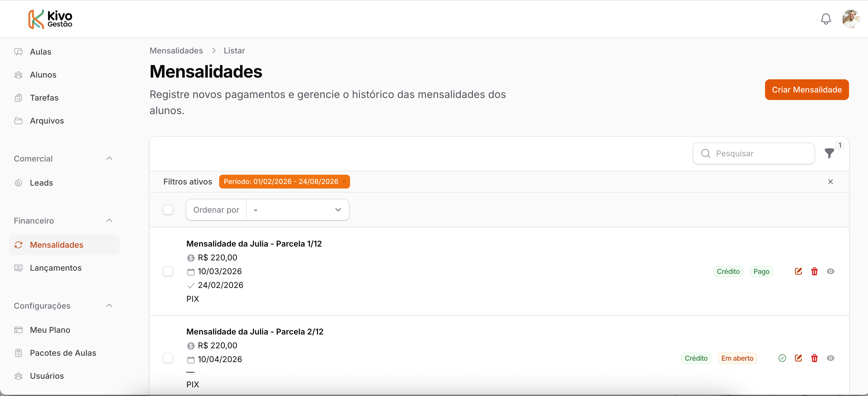
Task: Collapse the Comercial sidebar section
Action: point(109,159)
